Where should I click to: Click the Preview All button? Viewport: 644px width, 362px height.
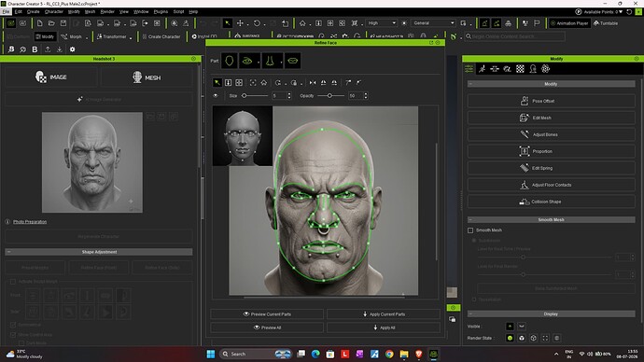click(x=267, y=327)
